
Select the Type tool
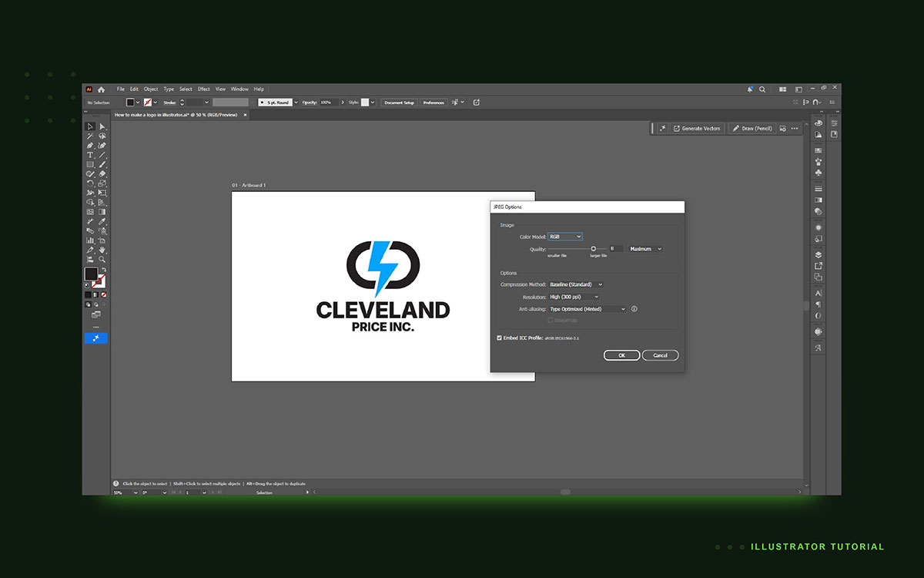pos(90,155)
